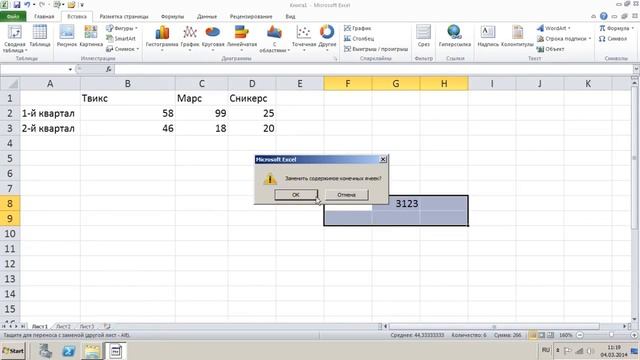Click the fx insert function button
Viewport: 640px width, 360px height.
click(109, 69)
